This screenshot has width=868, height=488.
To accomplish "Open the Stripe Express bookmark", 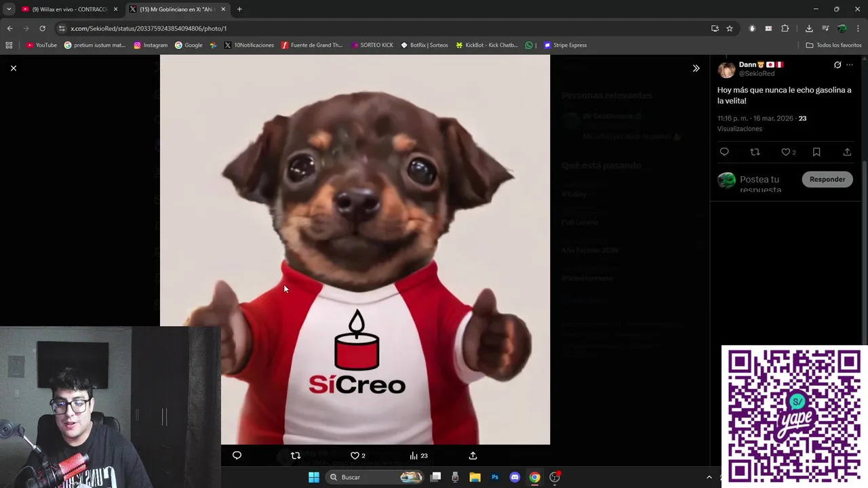I will (x=566, y=45).
